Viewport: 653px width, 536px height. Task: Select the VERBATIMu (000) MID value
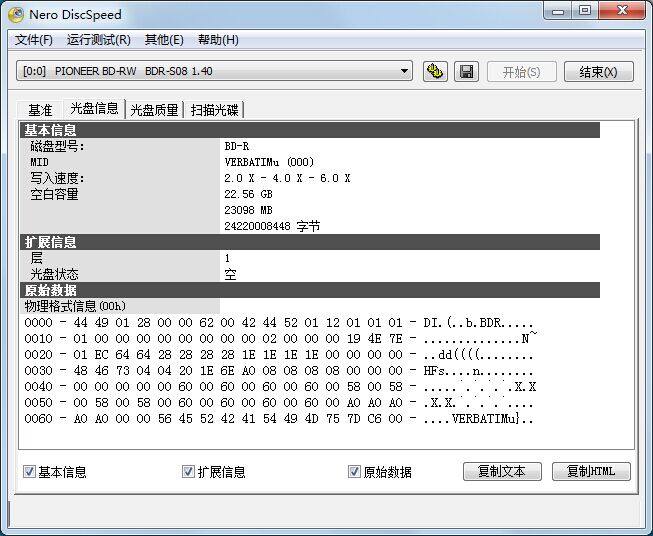click(269, 162)
